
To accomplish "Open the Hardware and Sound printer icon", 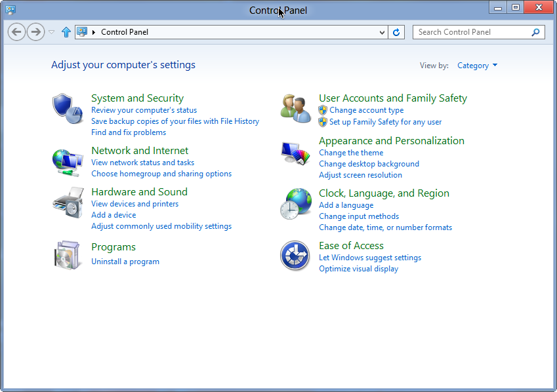I will 68,203.
